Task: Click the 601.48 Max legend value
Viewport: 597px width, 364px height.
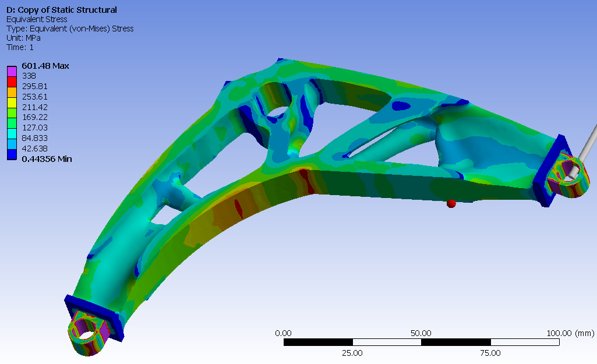Action: [45, 66]
